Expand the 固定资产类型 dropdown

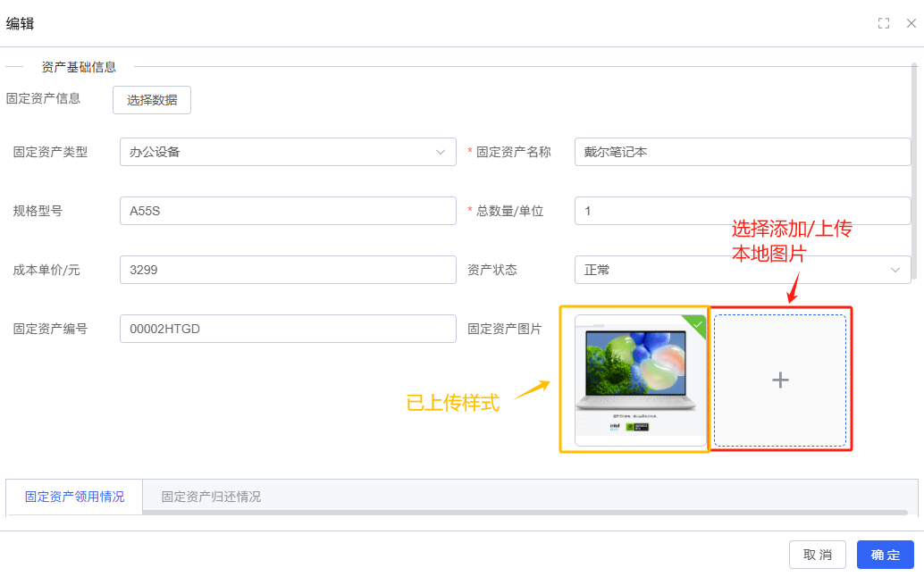coord(288,152)
